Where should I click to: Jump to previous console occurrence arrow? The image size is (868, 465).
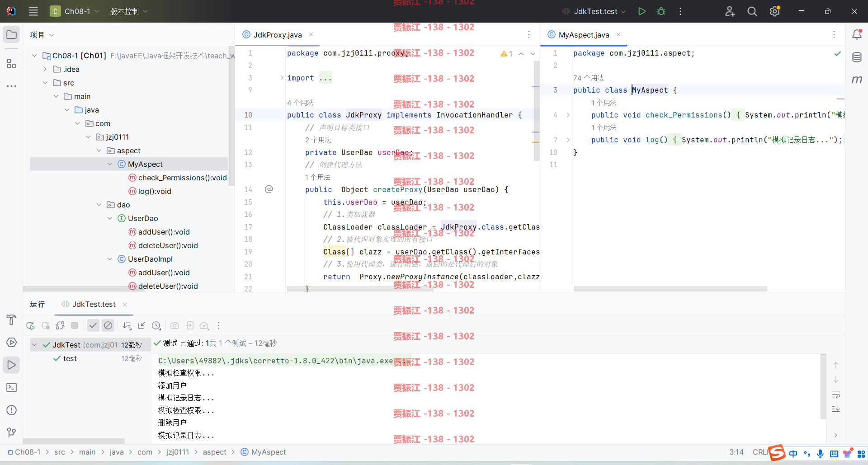point(836,365)
